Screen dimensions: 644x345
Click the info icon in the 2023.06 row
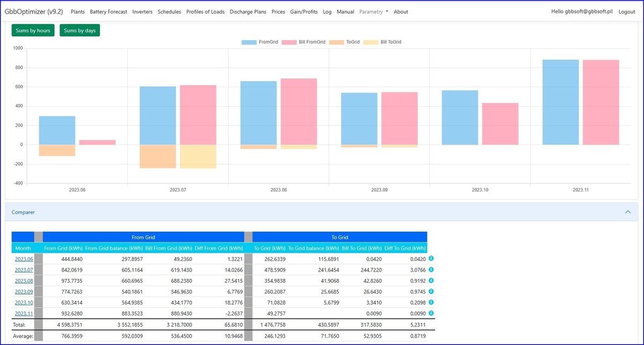[x=431, y=259]
